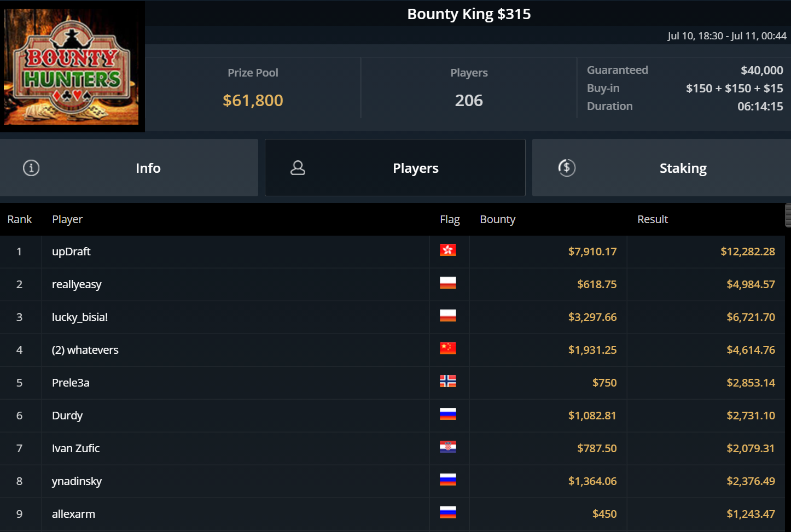The image size is (791, 532).
Task: Open player lucky_bisia! row
Action: [80, 317]
